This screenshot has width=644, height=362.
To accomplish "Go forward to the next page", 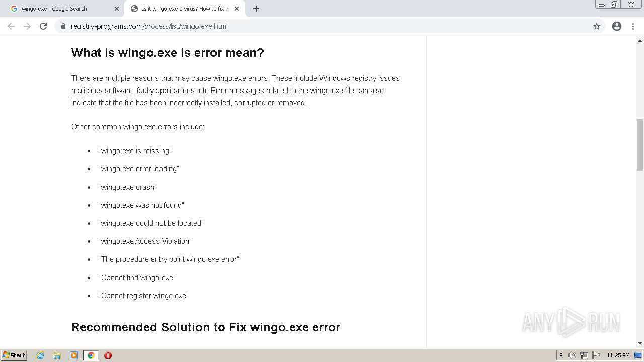I will point(27,26).
